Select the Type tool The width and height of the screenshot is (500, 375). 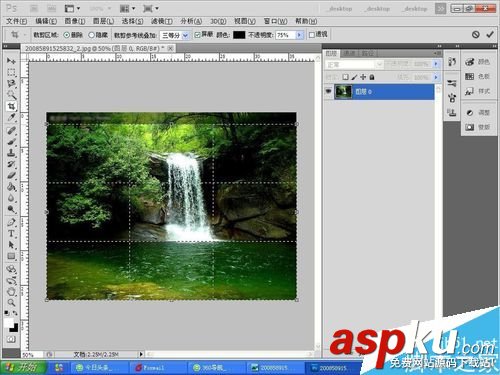point(11,234)
